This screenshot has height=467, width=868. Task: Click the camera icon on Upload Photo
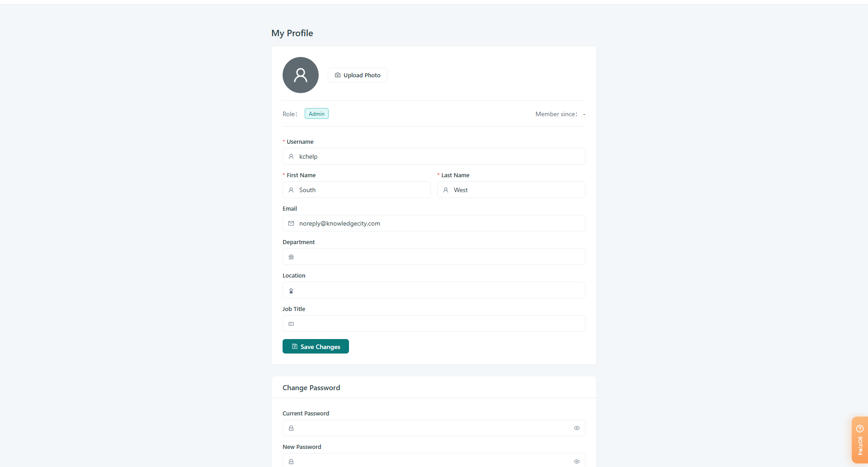(x=337, y=75)
